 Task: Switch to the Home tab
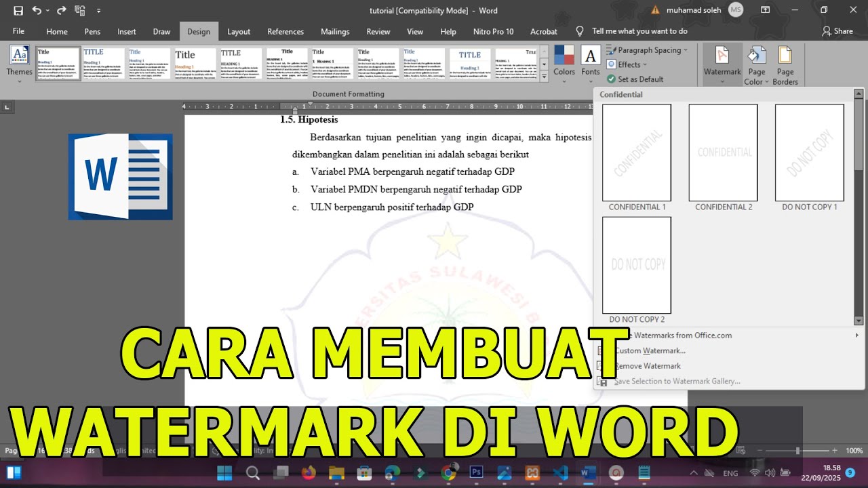(57, 31)
